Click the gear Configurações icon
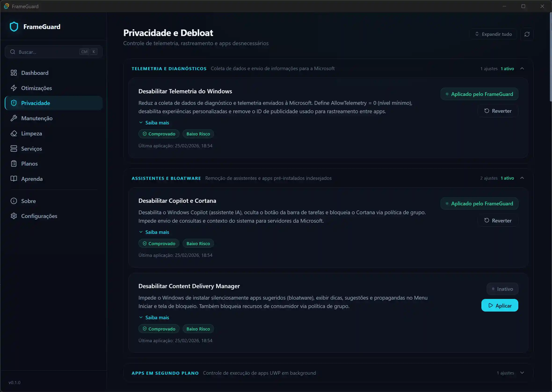This screenshot has height=392, width=552. coord(14,216)
